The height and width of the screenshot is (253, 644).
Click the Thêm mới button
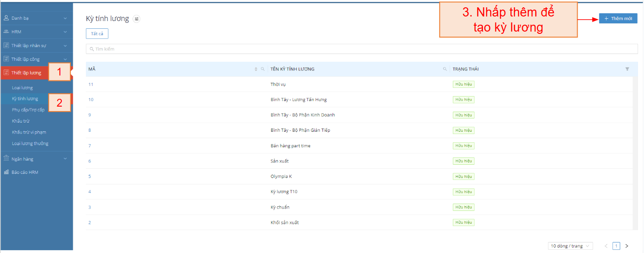click(618, 18)
